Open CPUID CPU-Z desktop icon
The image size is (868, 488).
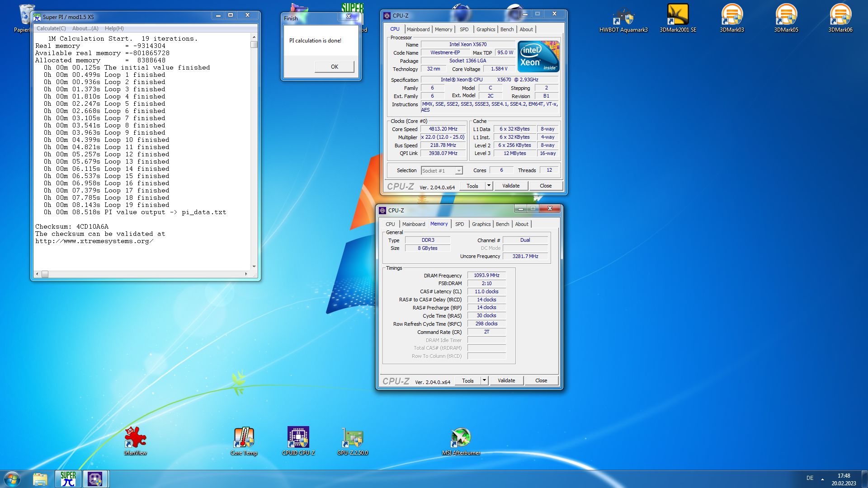(298, 441)
